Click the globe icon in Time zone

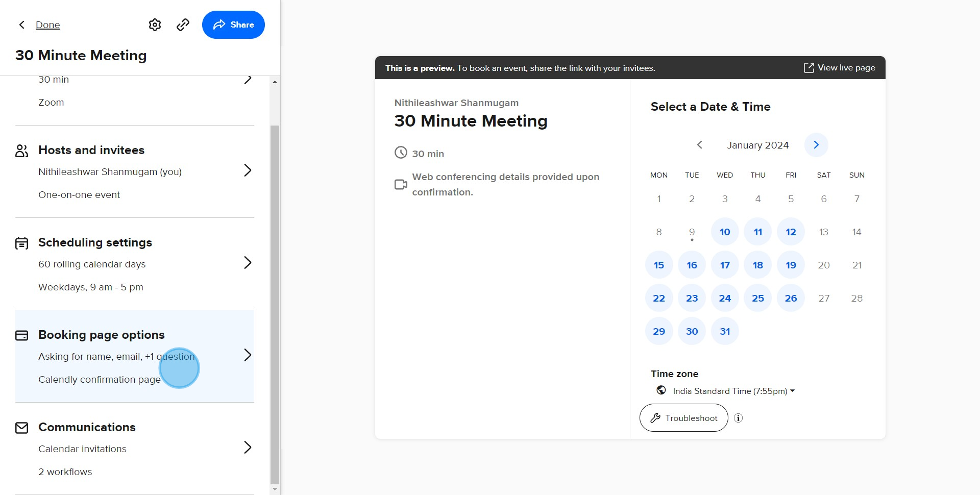point(661,390)
